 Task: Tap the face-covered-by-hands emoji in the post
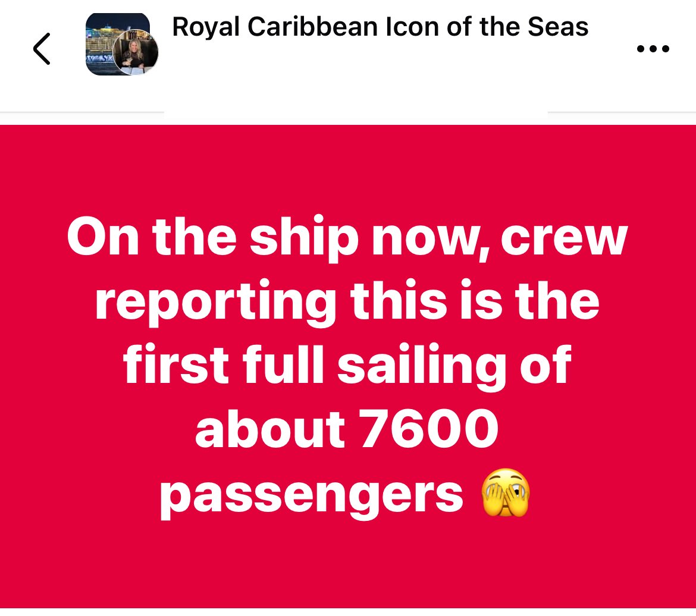pos(505,492)
